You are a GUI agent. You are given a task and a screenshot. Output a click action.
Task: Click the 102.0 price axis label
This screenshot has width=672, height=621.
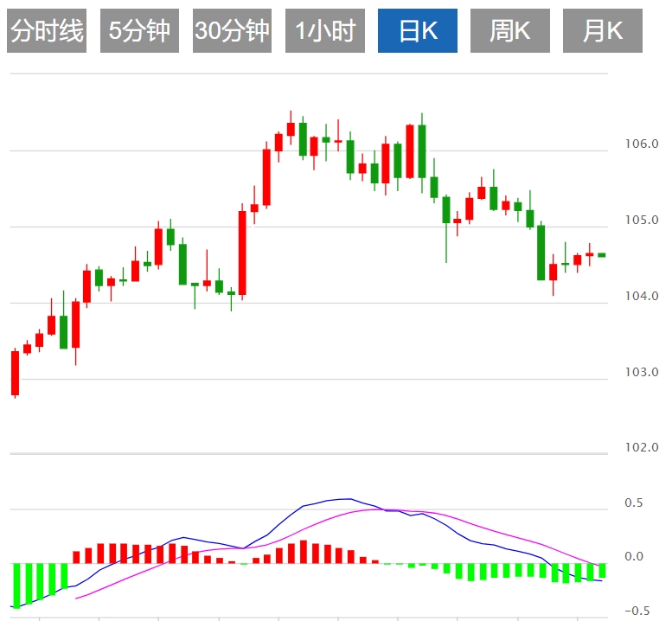pos(642,447)
